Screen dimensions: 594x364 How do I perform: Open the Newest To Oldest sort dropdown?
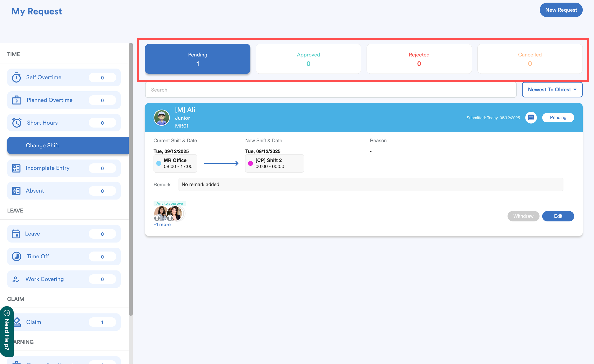(552, 90)
